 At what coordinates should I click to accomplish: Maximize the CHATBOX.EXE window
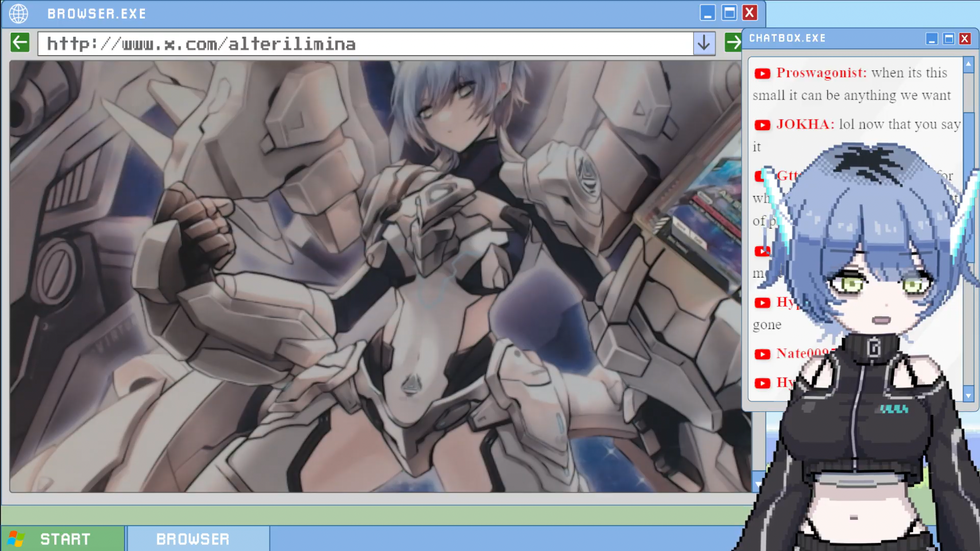(949, 39)
